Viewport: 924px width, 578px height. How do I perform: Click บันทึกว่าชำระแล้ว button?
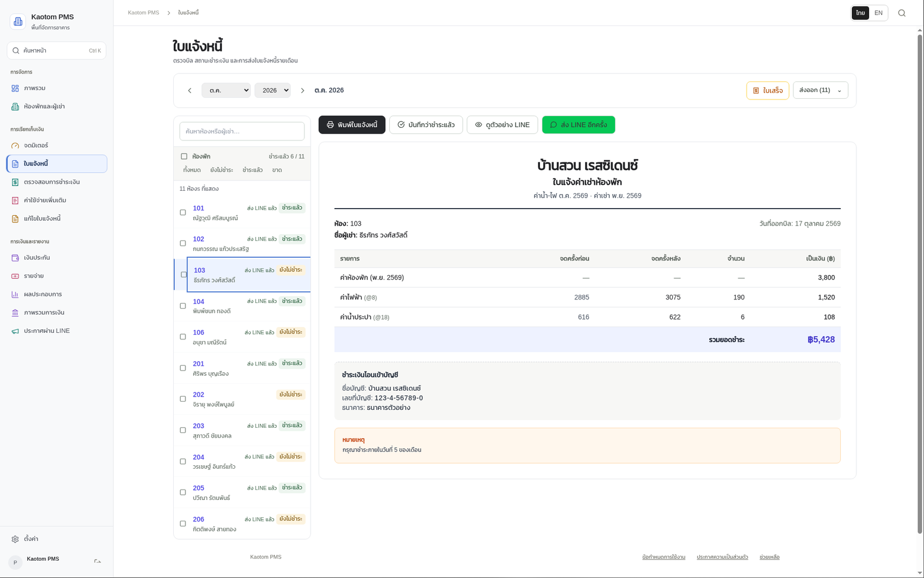(426, 125)
